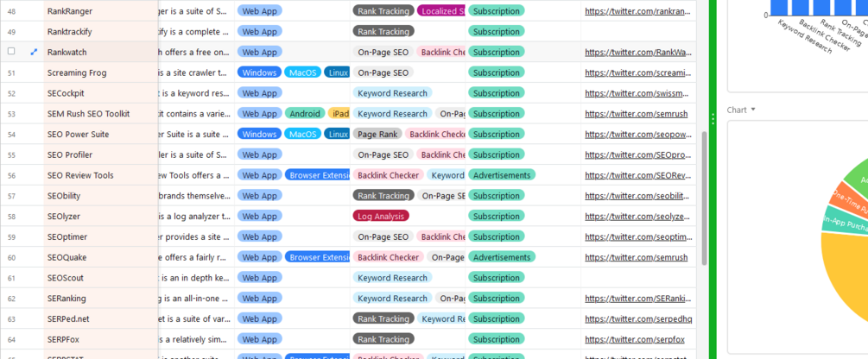868x359 pixels.
Task: Click Rank Tracking tag in SERPFox row
Action: [383, 339]
